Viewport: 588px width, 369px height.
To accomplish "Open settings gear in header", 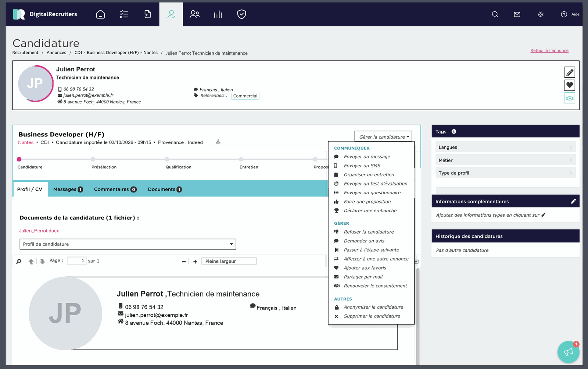I will pyautogui.click(x=541, y=14).
